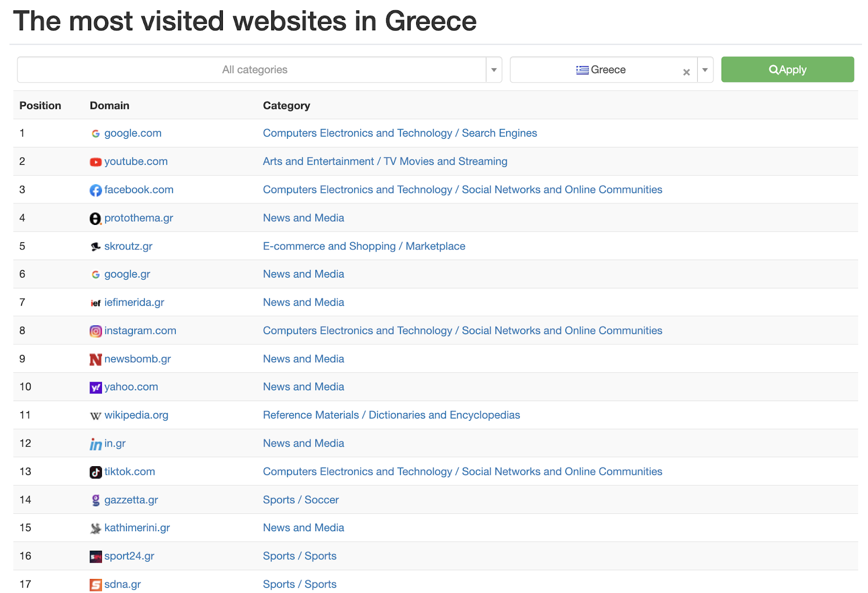Screen dimensions: 868x593
Task: Click the protothema.gr favicon
Action: tap(95, 218)
